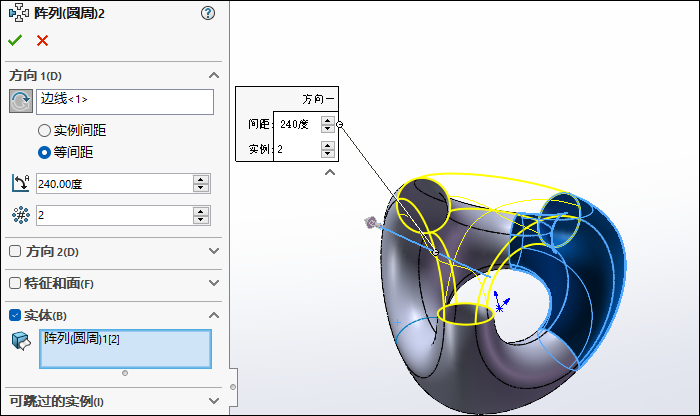
Task: Open help for circular pattern feature
Action: point(208,13)
